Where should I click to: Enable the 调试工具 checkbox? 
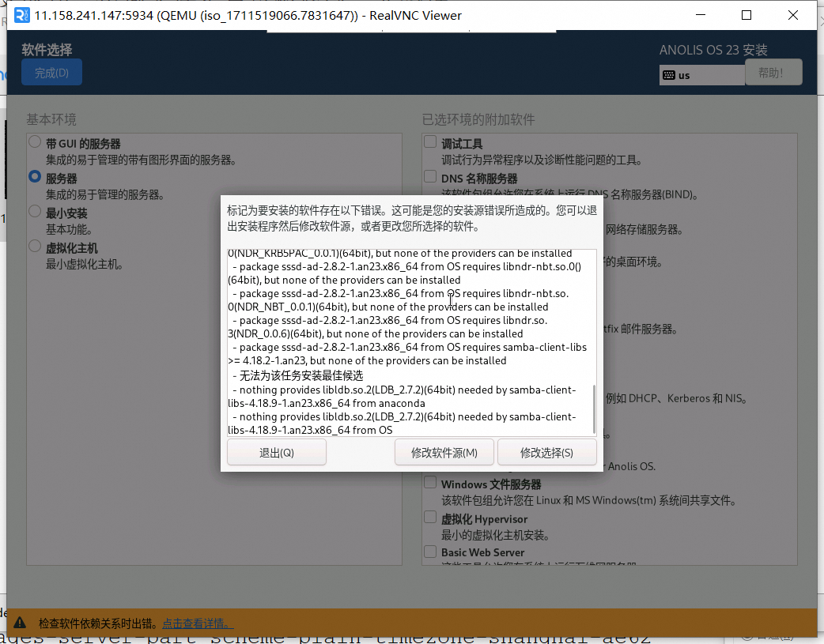point(430,142)
